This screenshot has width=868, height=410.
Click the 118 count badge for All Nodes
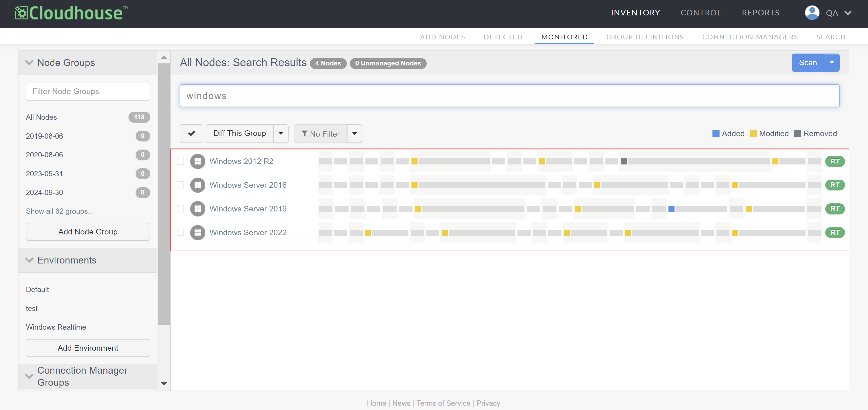coord(139,117)
